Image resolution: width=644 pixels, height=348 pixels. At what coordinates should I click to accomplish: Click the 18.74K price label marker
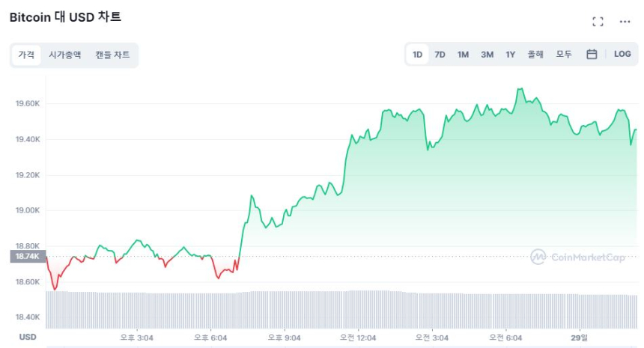pos(28,256)
